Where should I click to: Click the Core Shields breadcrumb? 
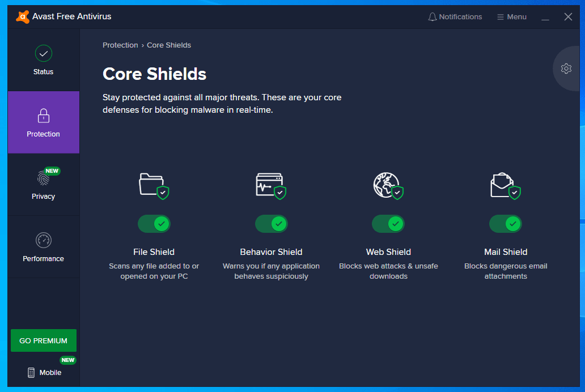point(169,45)
